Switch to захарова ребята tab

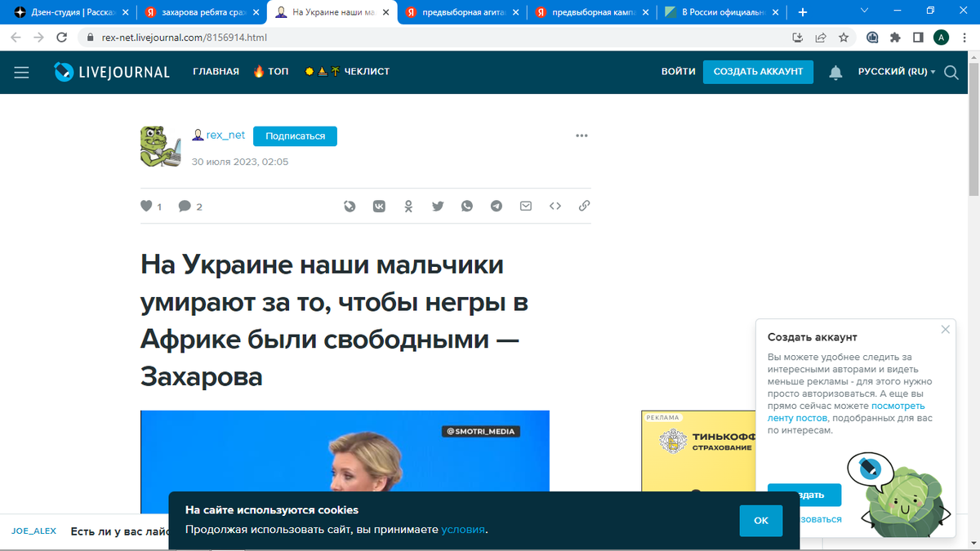tap(200, 12)
